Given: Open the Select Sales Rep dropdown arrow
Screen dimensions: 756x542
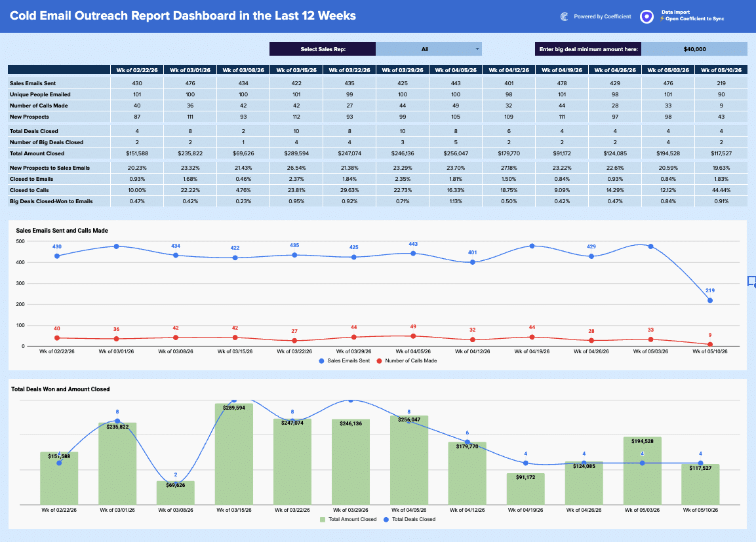Looking at the screenshot, I should pyautogui.click(x=477, y=49).
